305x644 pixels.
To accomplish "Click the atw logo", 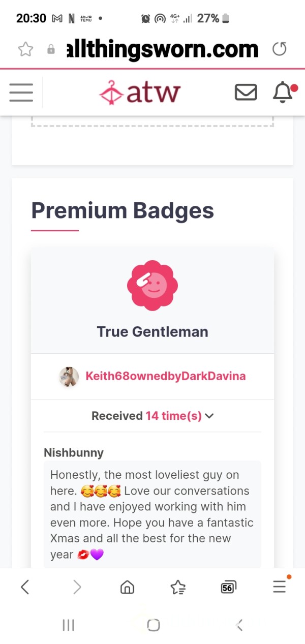I will tap(140, 93).
